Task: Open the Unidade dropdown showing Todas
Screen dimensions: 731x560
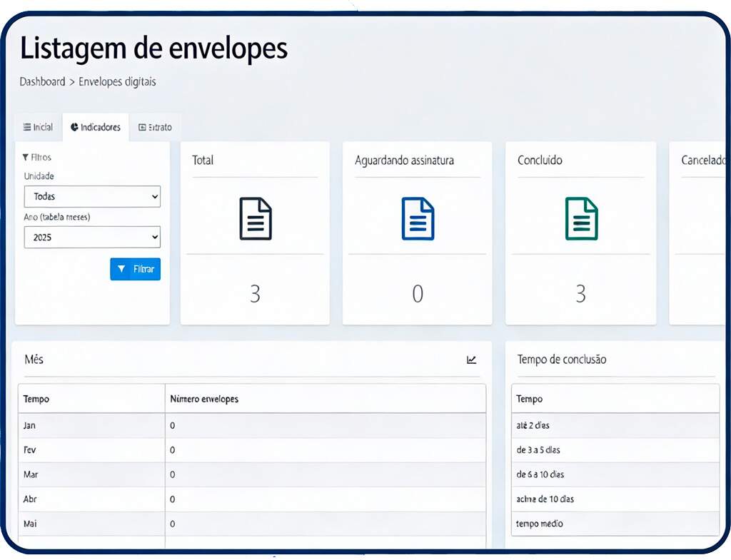Action: point(92,196)
